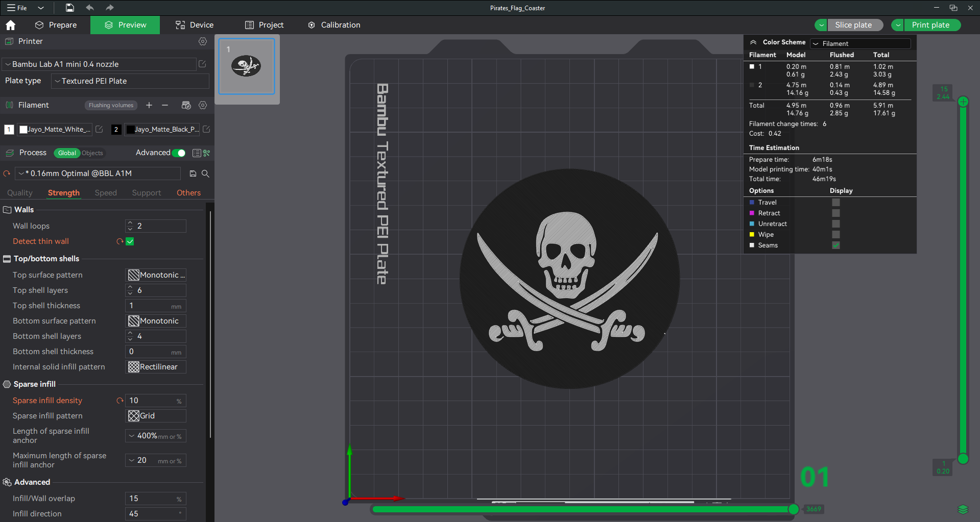Image resolution: width=980 pixels, height=522 pixels.
Task: Open Speed settings tab
Action: (106, 193)
